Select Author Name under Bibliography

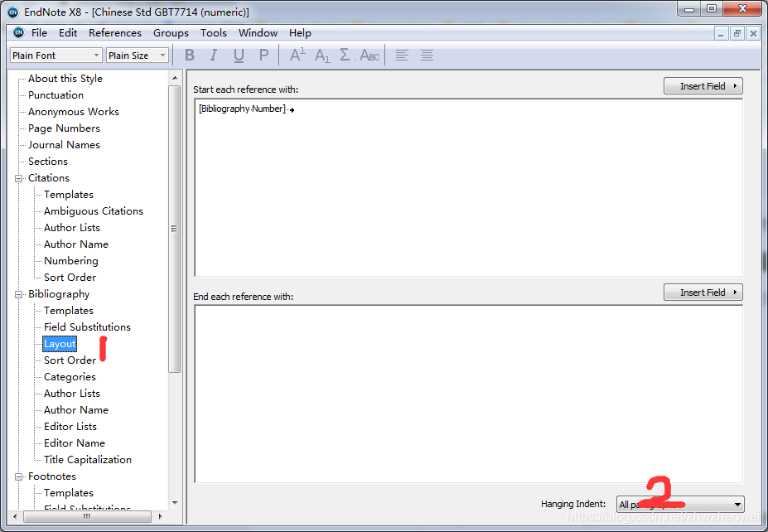pos(76,410)
